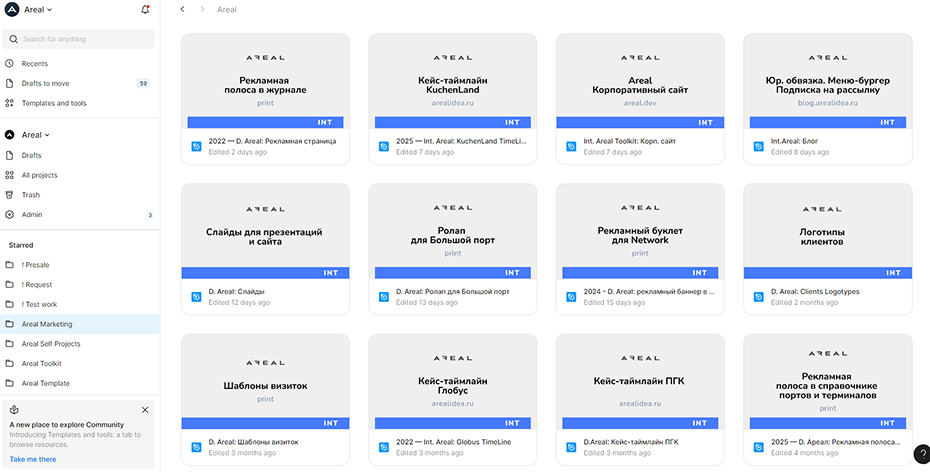Open Recents from the sidebar

pos(35,64)
